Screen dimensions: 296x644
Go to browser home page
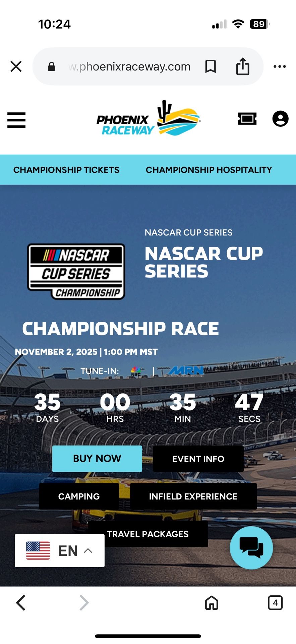pyautogui.click(x=212, y=603)
